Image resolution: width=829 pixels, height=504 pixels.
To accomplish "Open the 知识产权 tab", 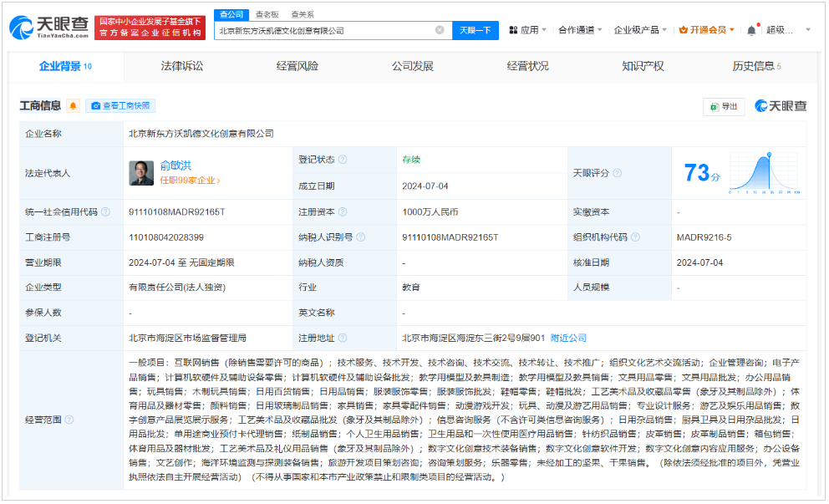I will pos(643,66).
